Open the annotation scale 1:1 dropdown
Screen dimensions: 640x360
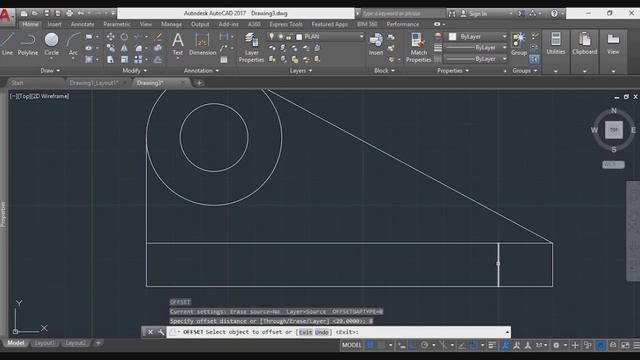[542, 345]
